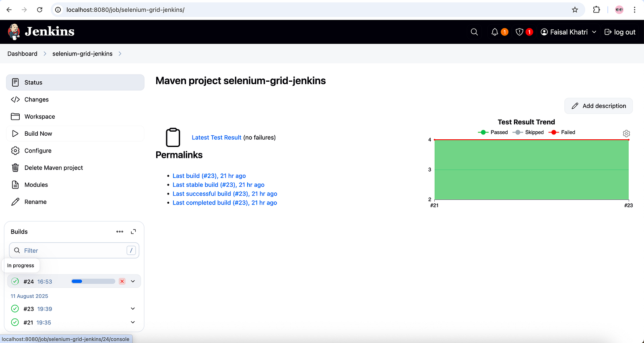Click the Delete trash can icon

(x=15, y=167)
